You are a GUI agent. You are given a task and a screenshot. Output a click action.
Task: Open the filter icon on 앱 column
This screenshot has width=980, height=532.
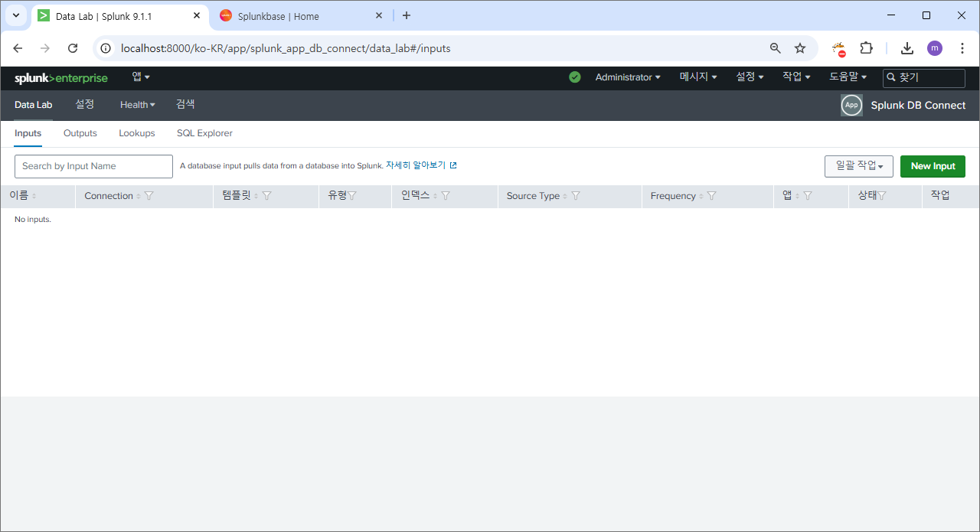[x=808, y=196]
